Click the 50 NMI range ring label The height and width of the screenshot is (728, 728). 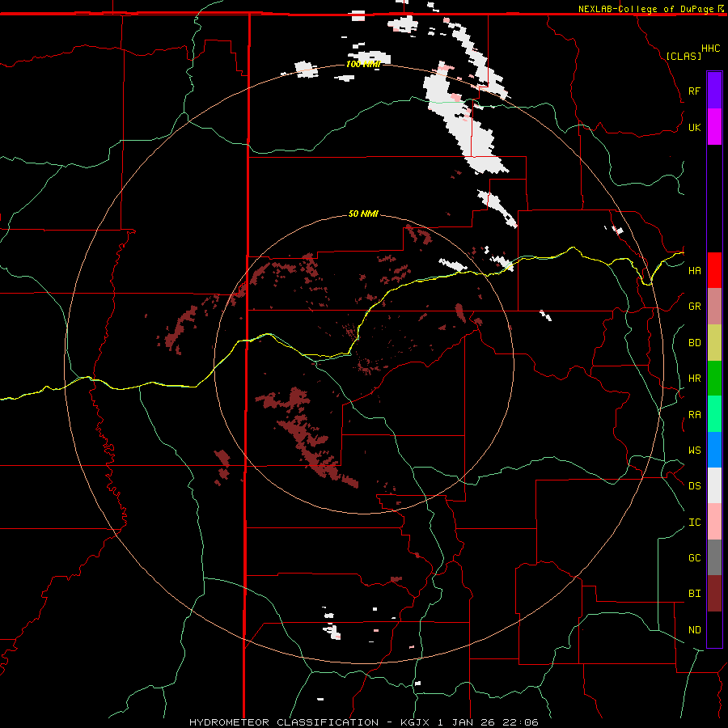tap(363, 214)
